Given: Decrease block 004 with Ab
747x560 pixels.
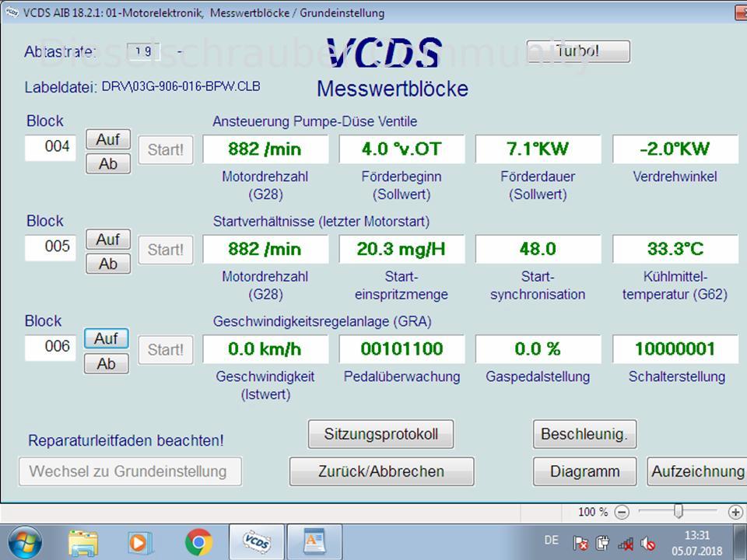Looking at the screenshot, I should coord(108,164).
